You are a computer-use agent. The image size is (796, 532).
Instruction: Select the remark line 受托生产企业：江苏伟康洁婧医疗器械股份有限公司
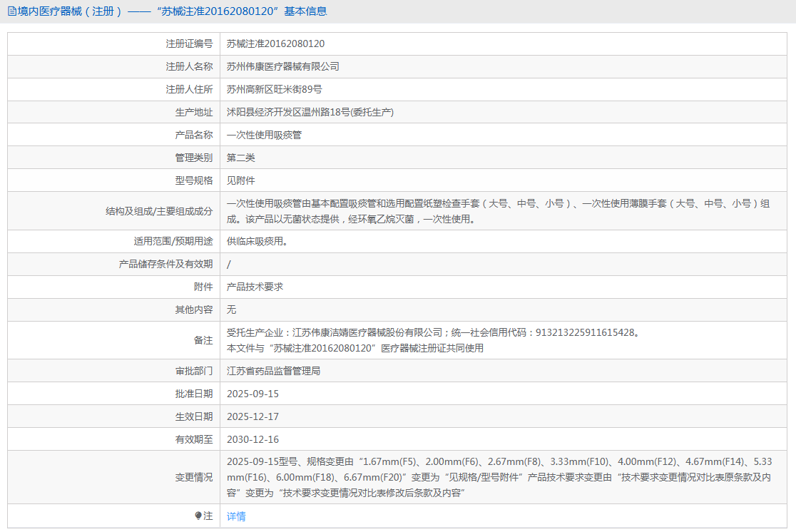click(434, 332)
